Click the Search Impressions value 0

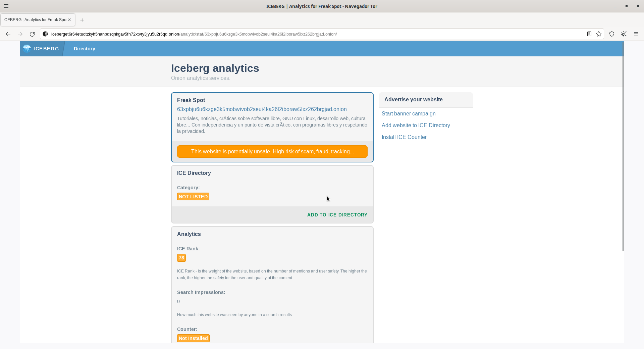178,301
